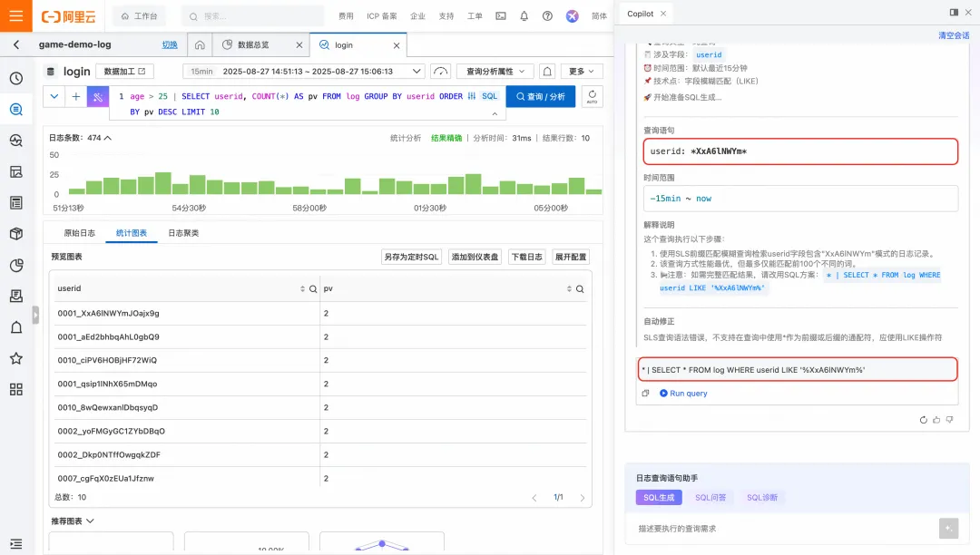This screenshot has height=555, width=980.
Task: Open the favorites star sidebar icon
Action: click(x=16, y=358)
